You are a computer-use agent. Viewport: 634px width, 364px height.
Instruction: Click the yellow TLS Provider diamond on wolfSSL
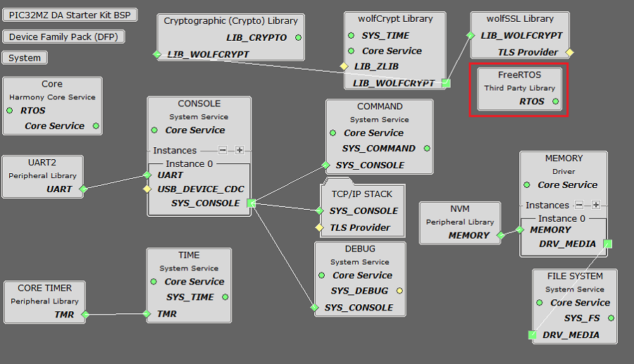pos(570,52)
